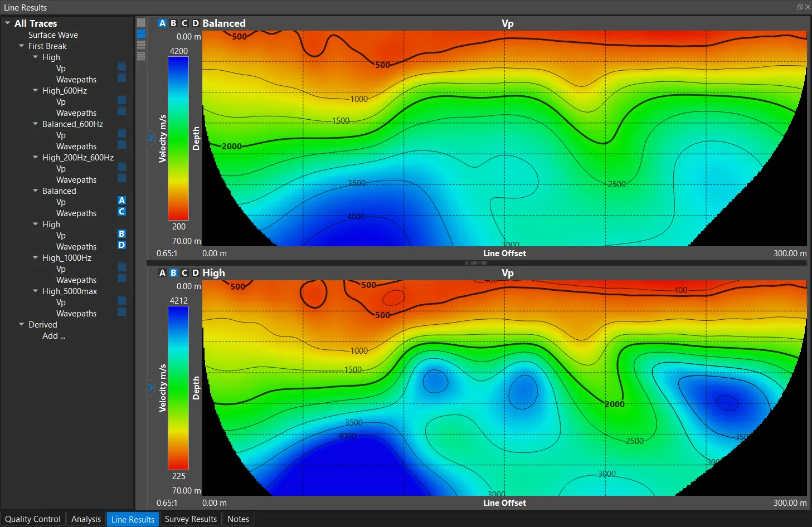
Task: Click the 0.65:1 aspect ratio under Balanced plot
Action: (x=167, y=253)
